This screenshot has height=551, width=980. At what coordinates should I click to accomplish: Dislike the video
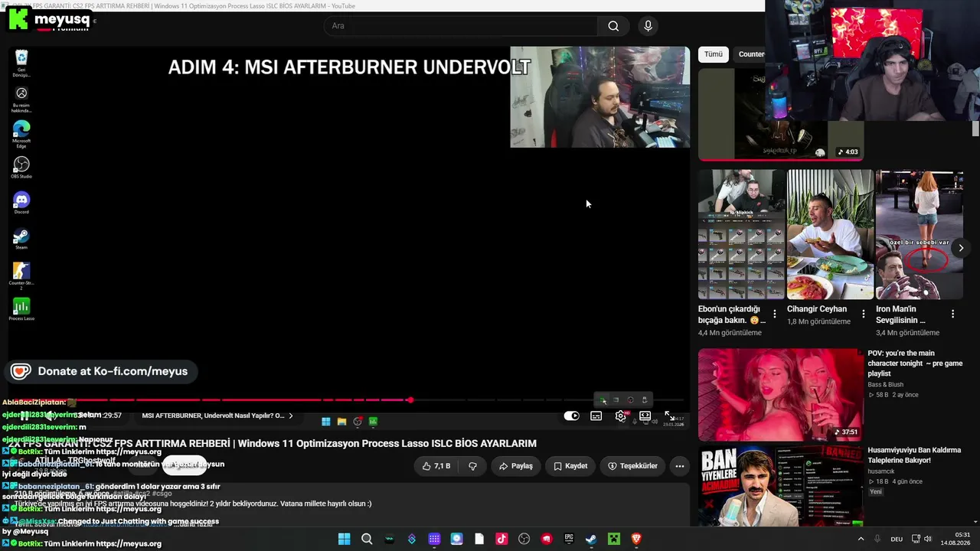[x=472, y=466]
